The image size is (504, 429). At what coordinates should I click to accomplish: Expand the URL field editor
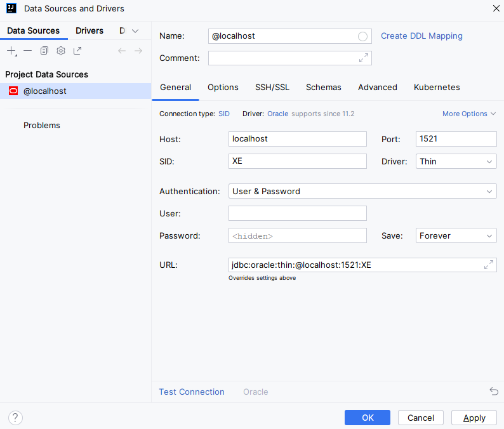(489, 265)
